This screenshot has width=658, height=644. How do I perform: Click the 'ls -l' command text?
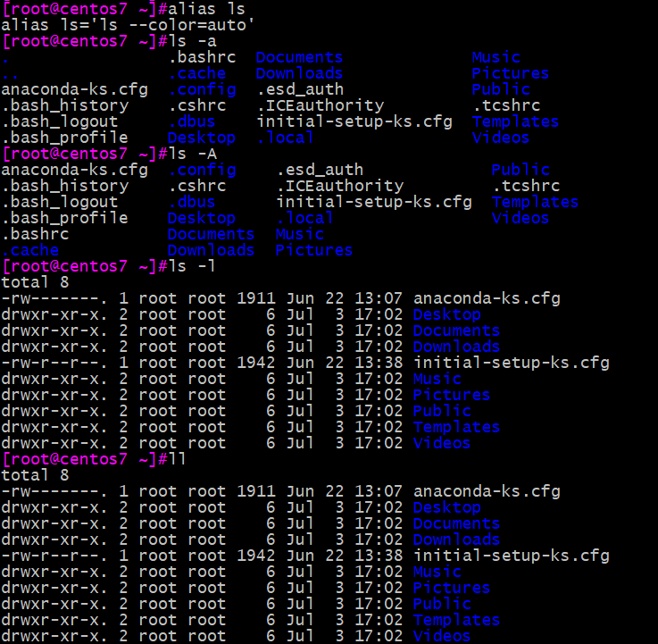(192, 266)
